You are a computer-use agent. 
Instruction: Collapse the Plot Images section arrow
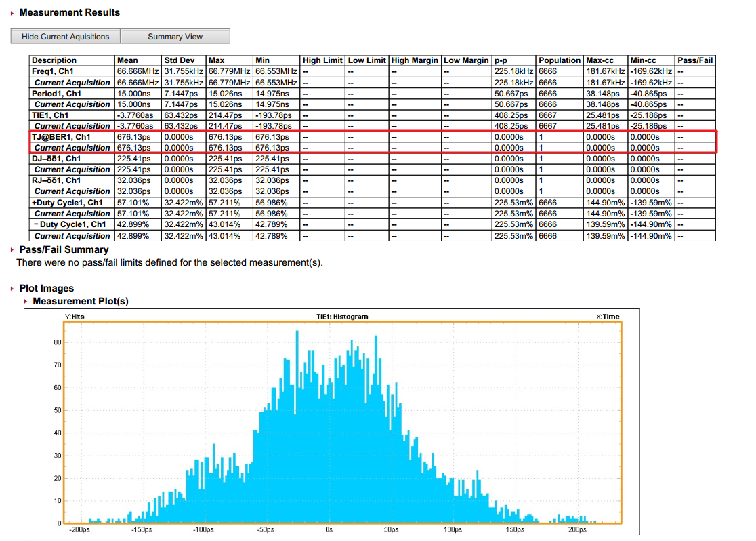[12, 289]
